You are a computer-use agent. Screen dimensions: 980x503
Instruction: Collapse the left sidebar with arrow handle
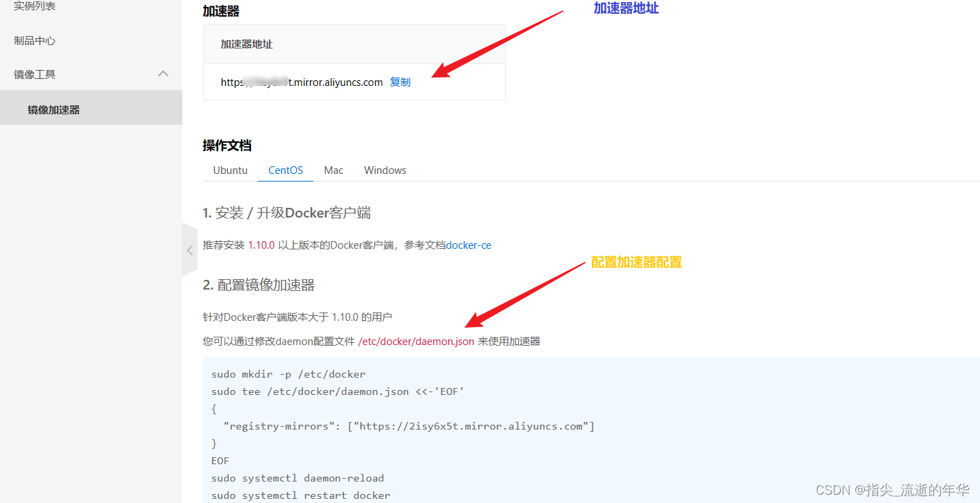tap(190, 250)
